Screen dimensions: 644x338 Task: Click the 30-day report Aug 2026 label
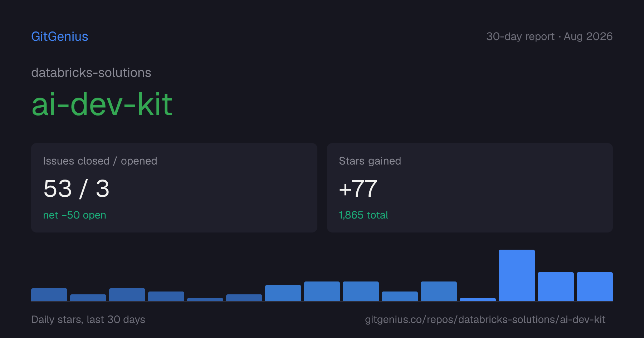pos(549,36)
